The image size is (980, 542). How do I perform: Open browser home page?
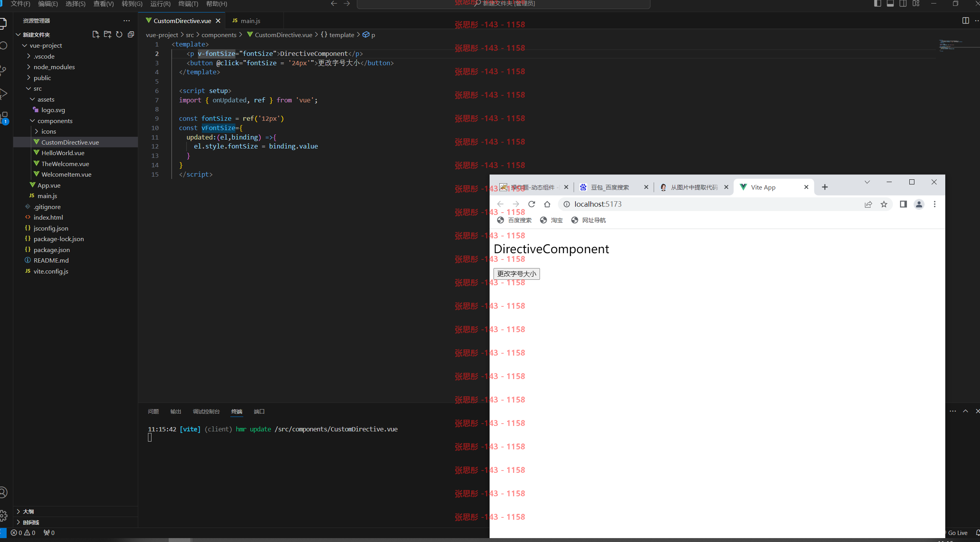547,204
